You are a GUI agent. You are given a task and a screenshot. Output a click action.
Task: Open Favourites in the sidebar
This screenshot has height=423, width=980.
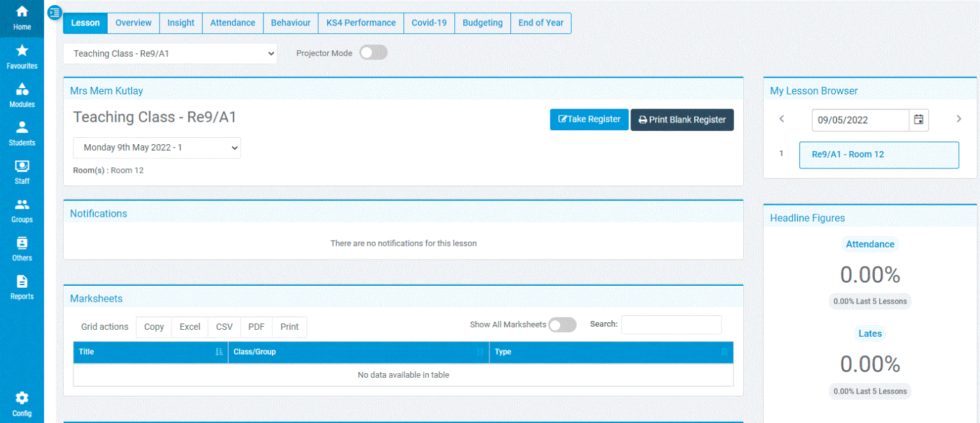(x=22, y=56)
